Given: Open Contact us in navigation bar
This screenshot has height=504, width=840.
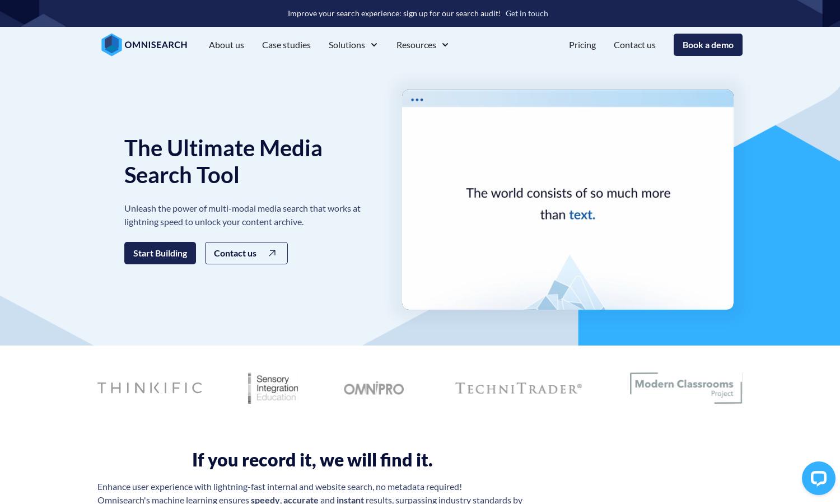Looking at the screenshot, I should (634, 45).
